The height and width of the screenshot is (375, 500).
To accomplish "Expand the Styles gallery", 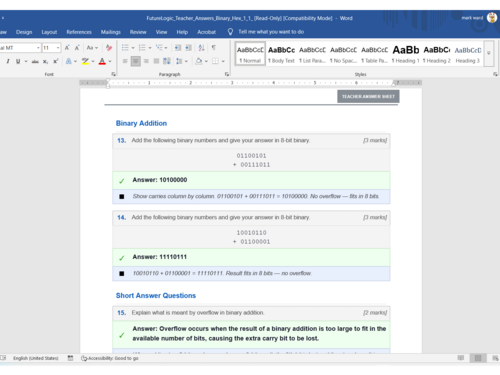I will coord(489,53).
